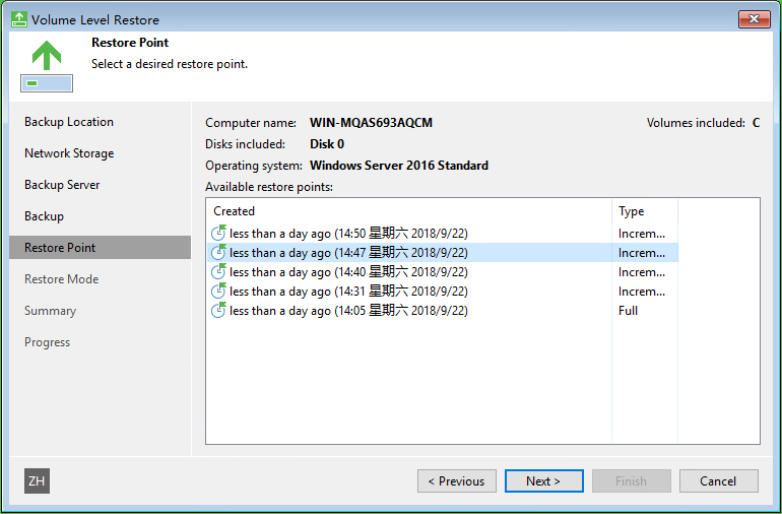
Task: Click the 14:05 full backup clock icon
Action: pos(218,310)
